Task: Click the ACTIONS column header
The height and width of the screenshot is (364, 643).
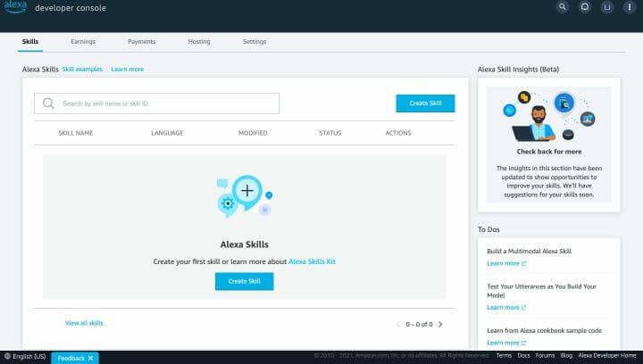Action: tap(398, 133)
